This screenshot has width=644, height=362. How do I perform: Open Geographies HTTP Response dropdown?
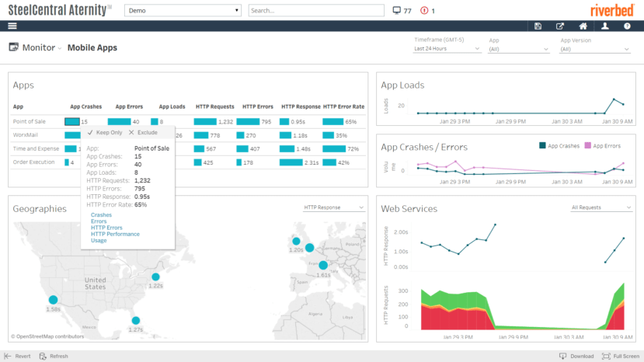click(x=334, y=207)
